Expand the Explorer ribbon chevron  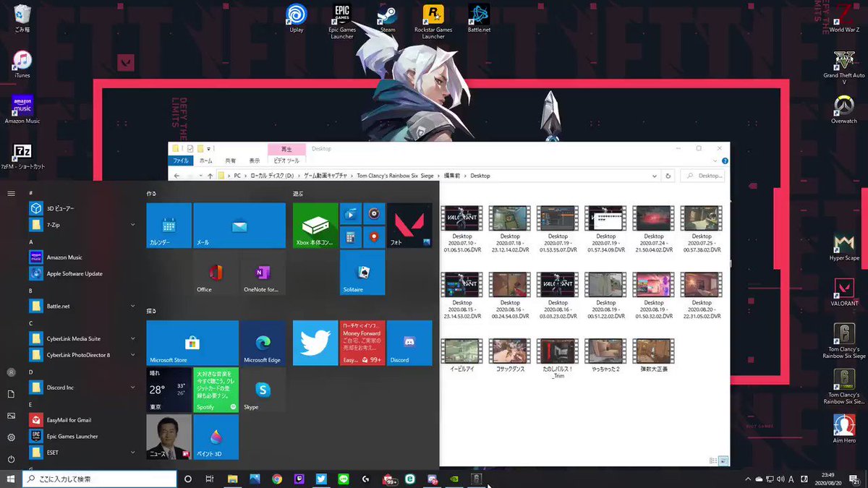[717, 161]
